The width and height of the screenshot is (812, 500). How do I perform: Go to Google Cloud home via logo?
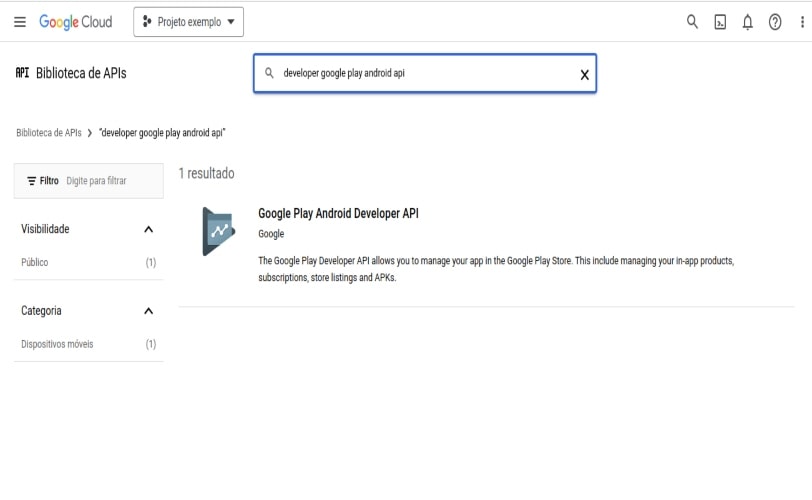[76, 22]
